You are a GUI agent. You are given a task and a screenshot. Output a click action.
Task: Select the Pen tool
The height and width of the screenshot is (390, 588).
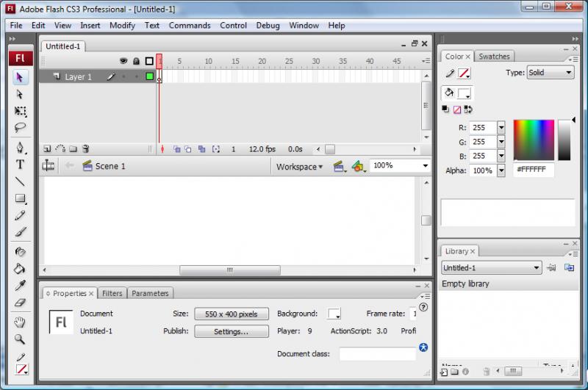tap(20, 147)
